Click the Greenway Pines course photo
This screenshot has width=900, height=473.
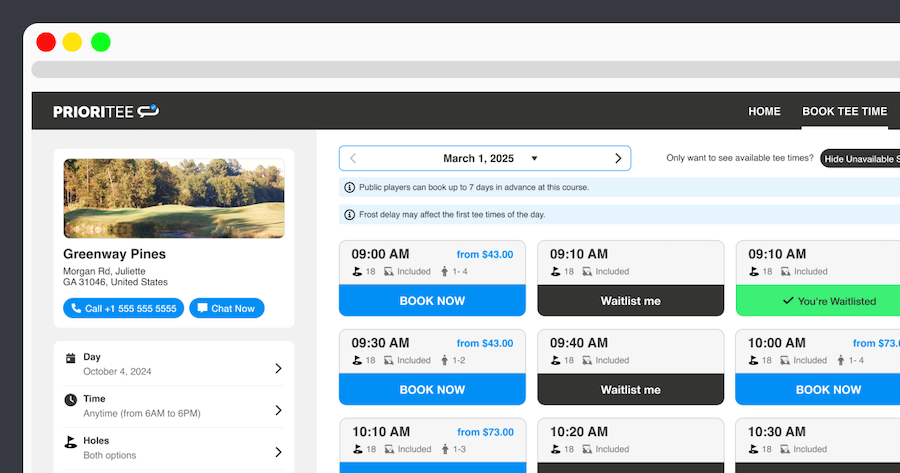pos(174,198)
